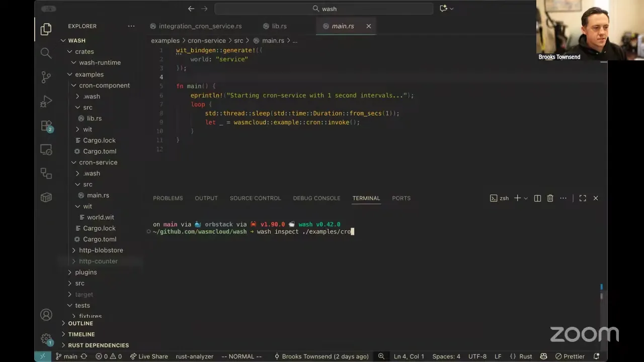Close the terminal panel

[x=596, y=198]
